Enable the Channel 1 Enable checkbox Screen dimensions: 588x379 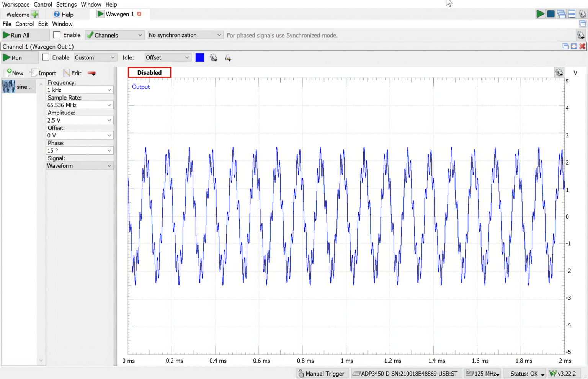point(46,57)
